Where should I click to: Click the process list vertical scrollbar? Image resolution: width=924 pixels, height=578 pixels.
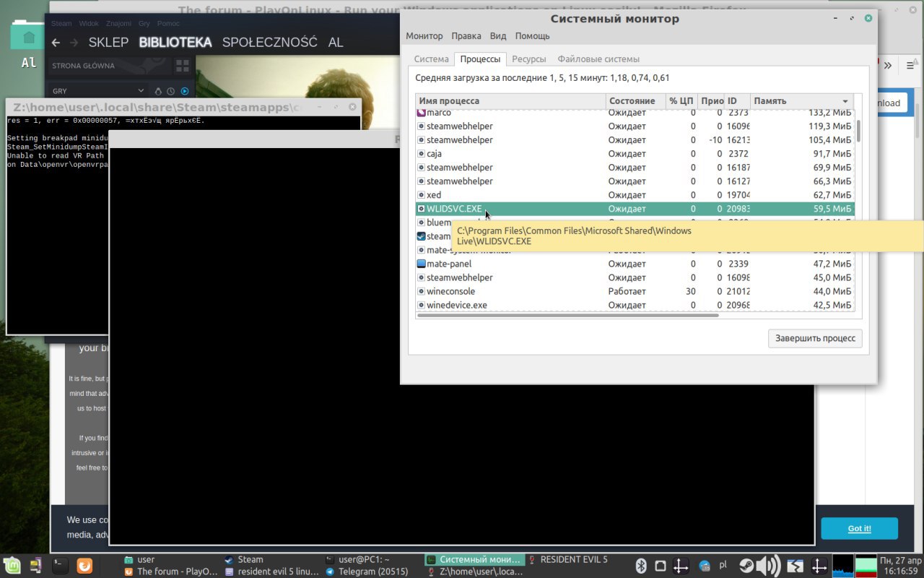(x=858, y=131)
